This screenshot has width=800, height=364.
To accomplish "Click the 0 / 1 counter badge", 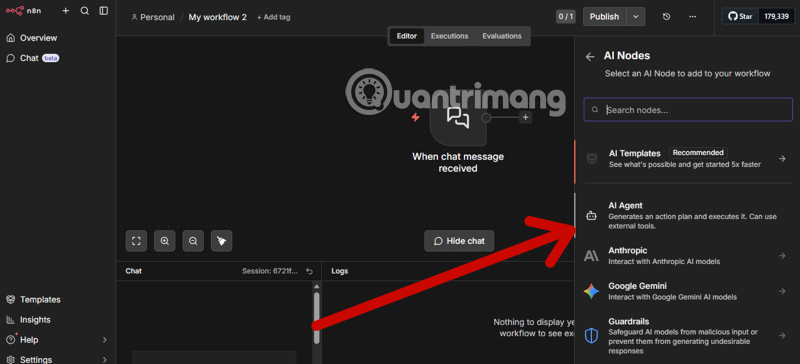I will coord(566,17).
